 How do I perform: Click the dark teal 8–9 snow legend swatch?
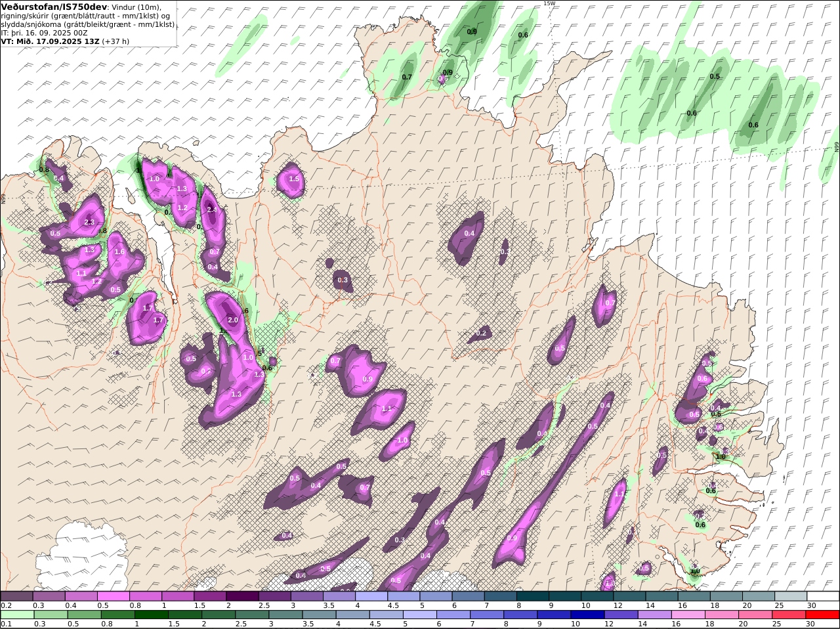tap(533, 596)
